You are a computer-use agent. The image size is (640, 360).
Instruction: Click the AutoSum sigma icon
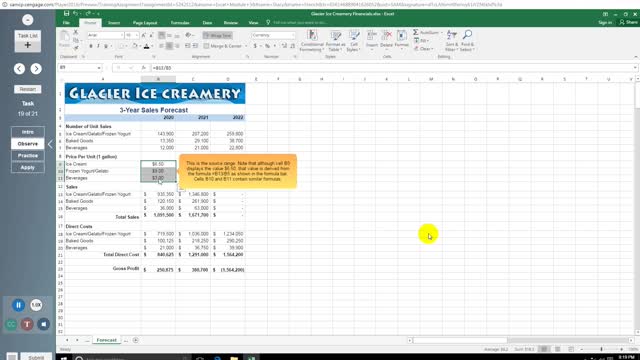[416, 32]
